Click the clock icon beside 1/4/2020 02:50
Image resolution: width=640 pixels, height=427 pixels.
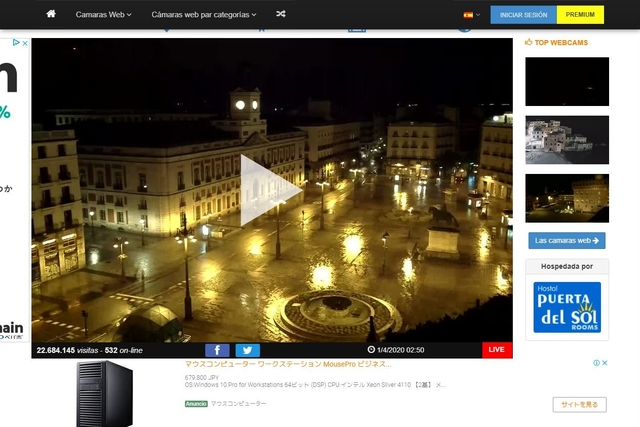pyautogui.click(x=371, y=350)
